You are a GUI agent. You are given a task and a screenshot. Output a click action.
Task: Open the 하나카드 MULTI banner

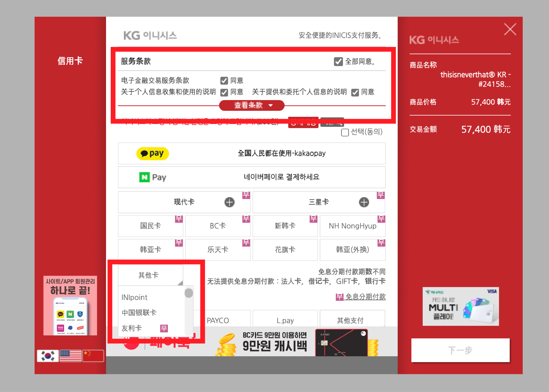[461, 307]
